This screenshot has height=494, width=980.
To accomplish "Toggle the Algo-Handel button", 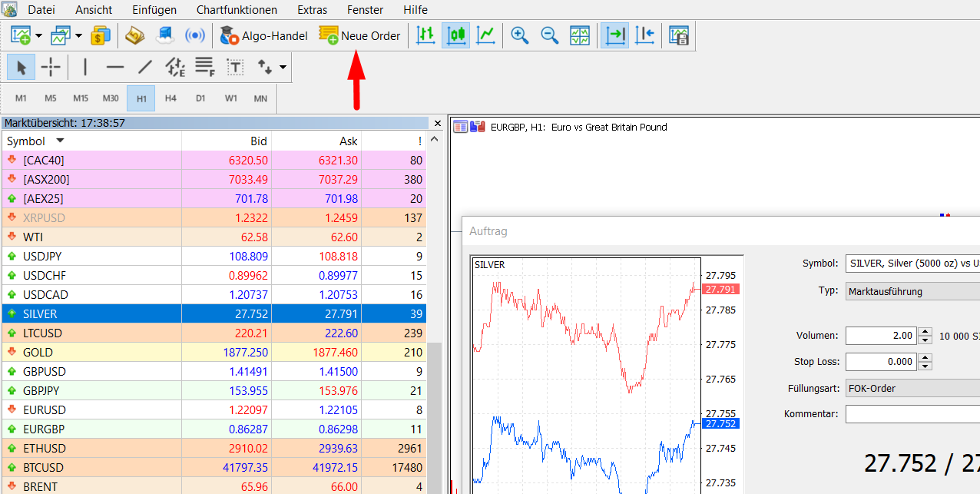I will pos(263,35).
